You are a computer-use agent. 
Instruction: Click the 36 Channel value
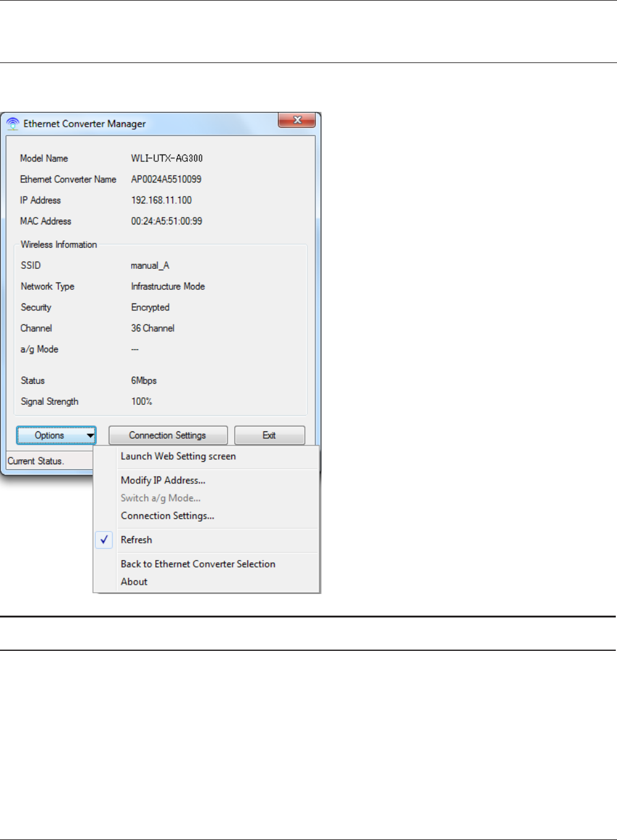tap(153, 329)
